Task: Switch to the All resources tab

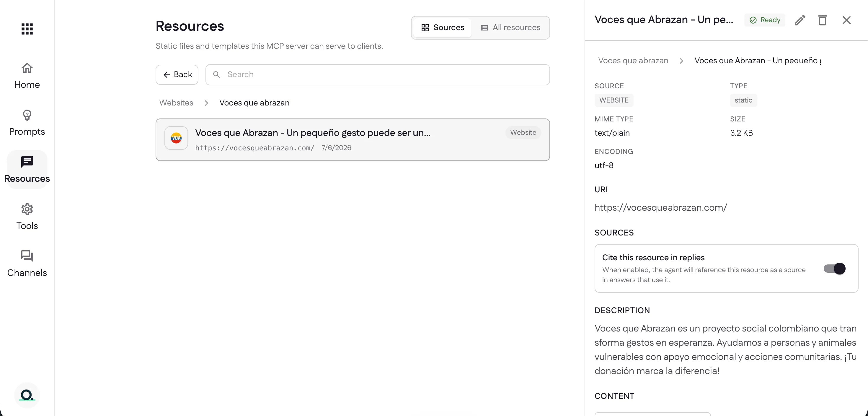Action: point(510,28)
